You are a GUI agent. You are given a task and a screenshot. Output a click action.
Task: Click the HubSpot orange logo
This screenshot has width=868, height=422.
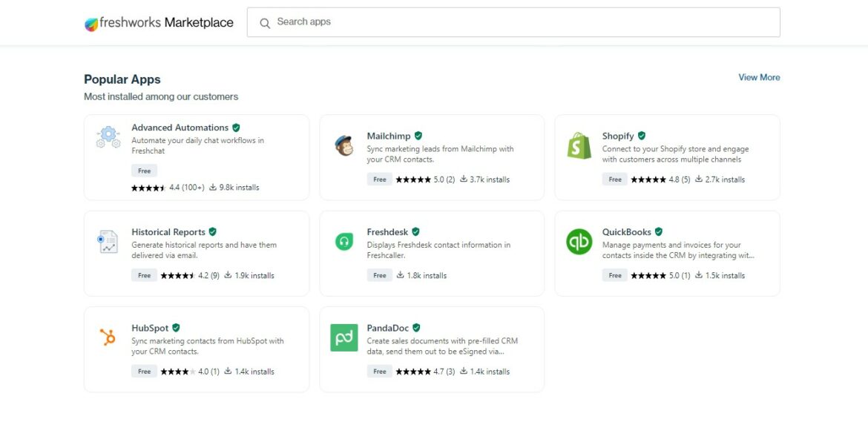click(x=108, y=337)
